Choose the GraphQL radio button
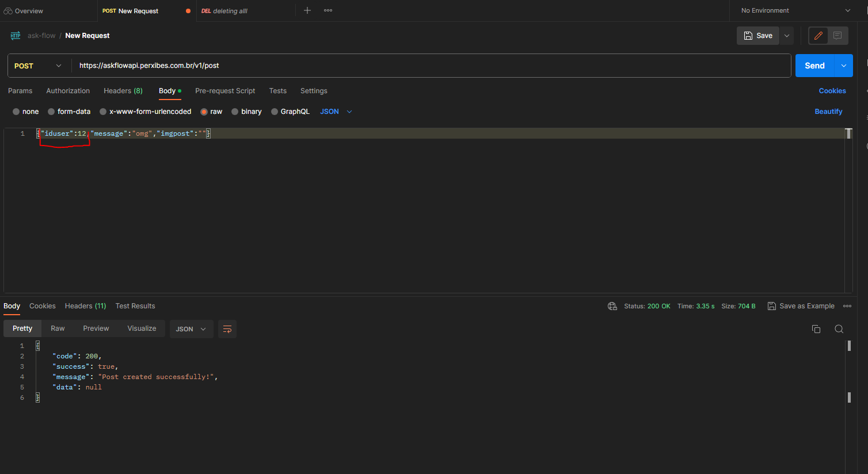The image size is (868, 474). (x=275, y=112)
